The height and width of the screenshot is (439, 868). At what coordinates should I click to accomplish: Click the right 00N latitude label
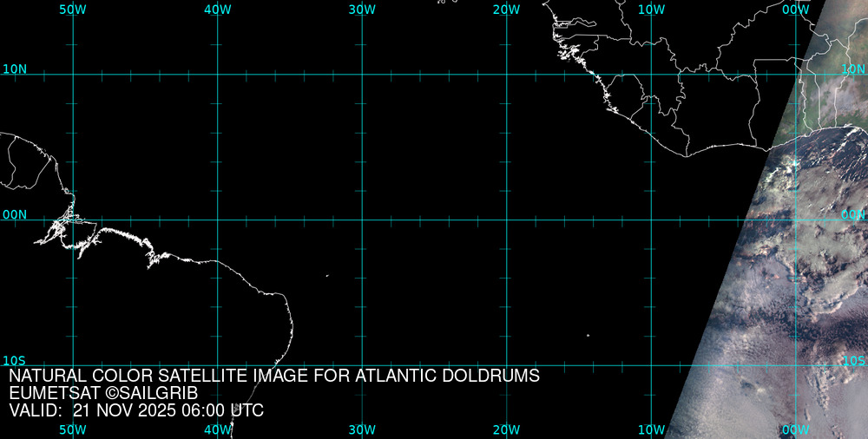(x=853, y=214)
